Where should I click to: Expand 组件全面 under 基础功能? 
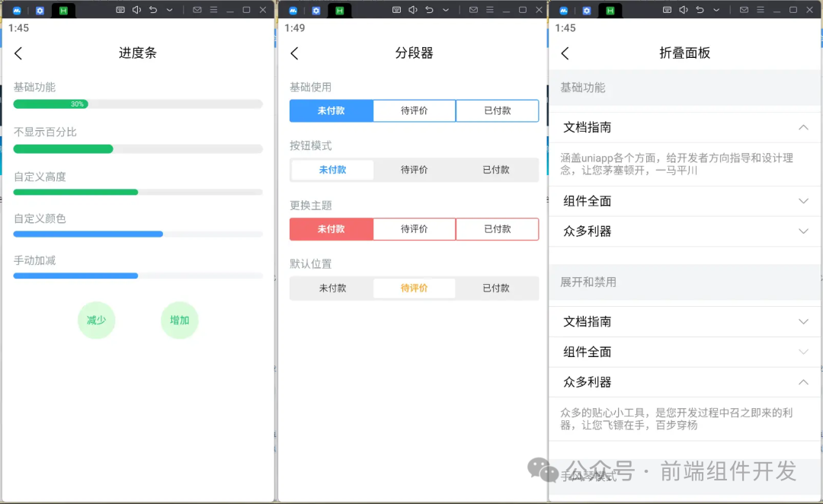point(685,202)
